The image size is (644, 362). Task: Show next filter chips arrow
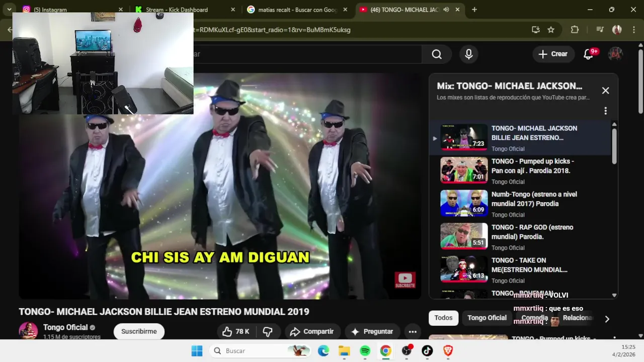(x=607, y=319)
